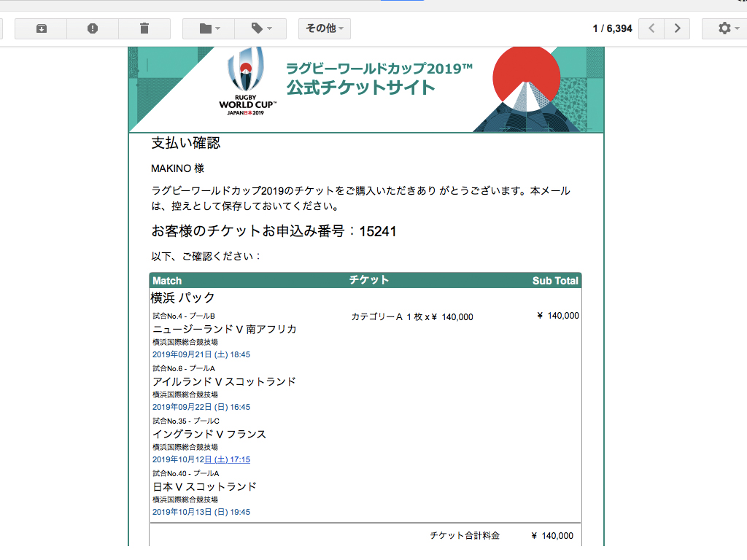
Task: Click the 公式チケットサイト banner title
Action: (360, 87)
